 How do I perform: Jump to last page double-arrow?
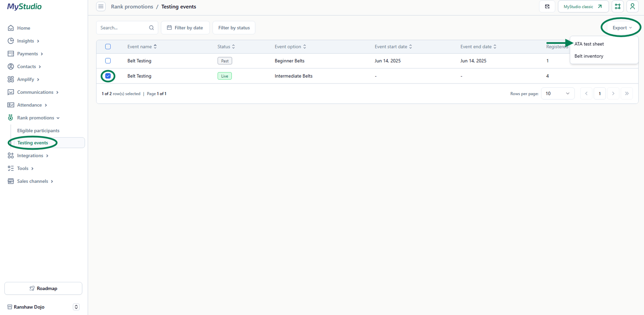pyautogui.click(x=627, y=93)
